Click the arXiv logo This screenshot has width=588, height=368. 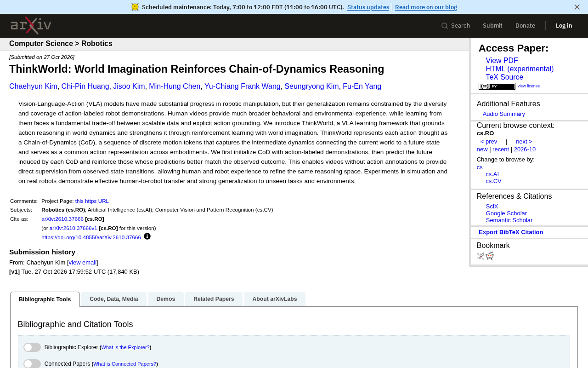click(31, 26)
